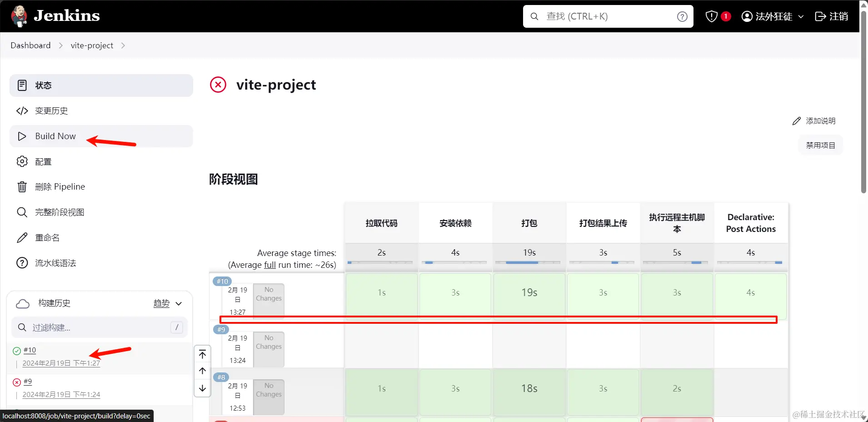Open build #9 link in history
868x422 pixels.
pyautogui.click(x=28, y=382)
